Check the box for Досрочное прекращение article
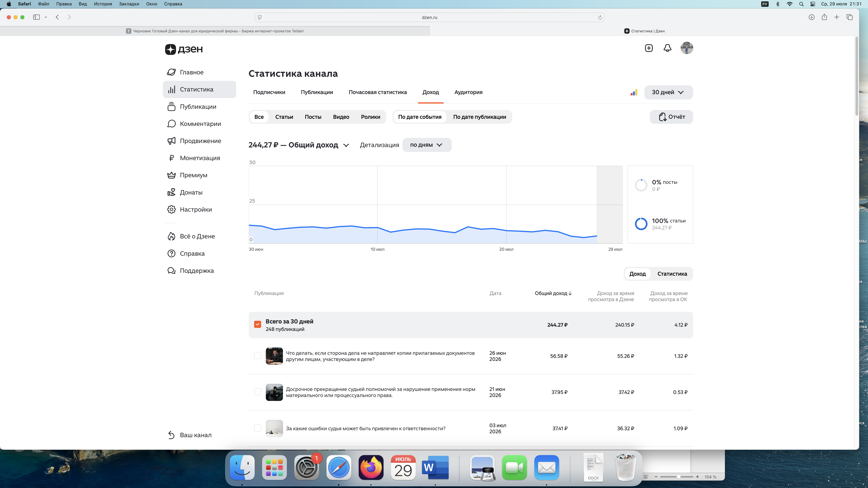868x488 pixels. point(258,392)
